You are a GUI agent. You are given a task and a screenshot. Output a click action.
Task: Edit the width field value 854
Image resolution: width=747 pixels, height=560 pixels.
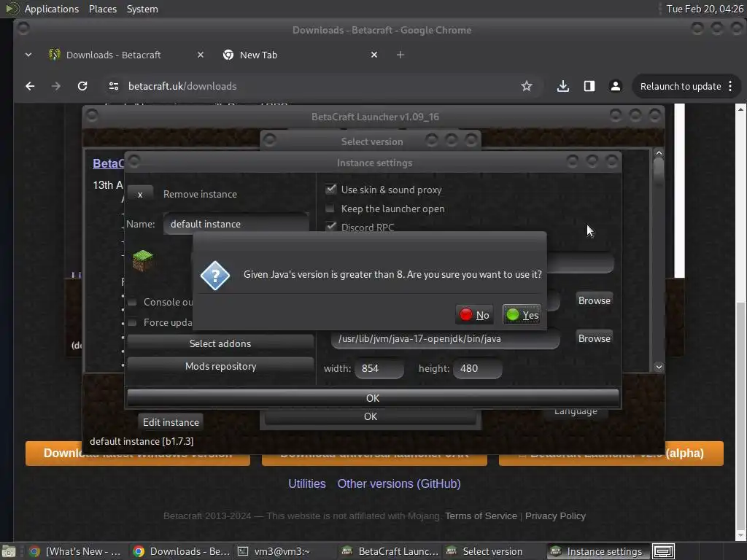click(x=379, y=368)
